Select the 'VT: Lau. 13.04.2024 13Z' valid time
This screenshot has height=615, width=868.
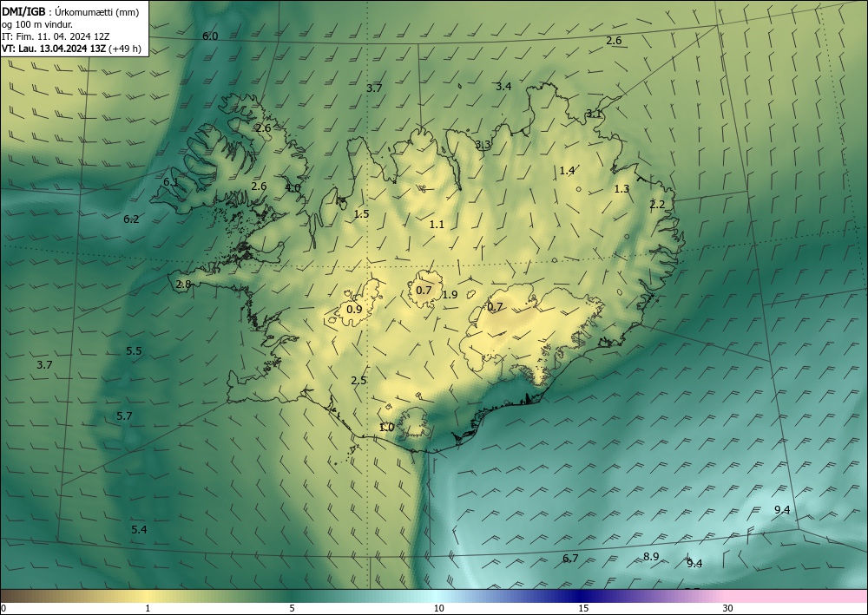[54, 49]
